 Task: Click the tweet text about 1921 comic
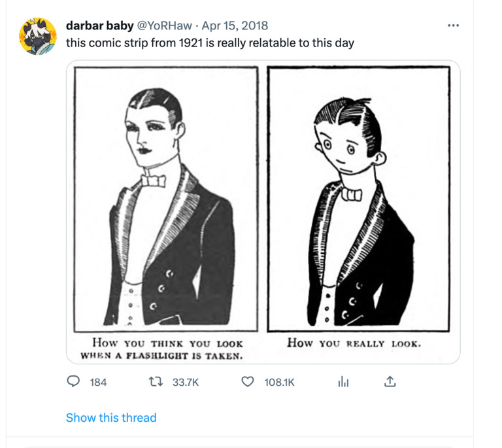(x=210, y=43)
